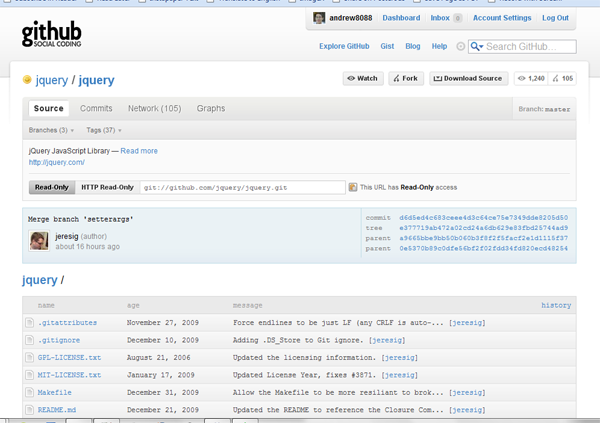Viewport: 600px width, 423px height.
Task: Click the Branch: master label
Action: click(544, 109)
